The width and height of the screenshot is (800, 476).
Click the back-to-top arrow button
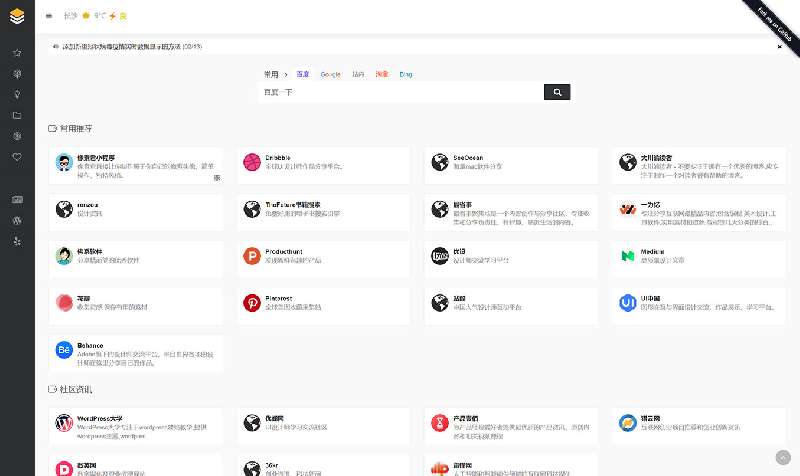click(783, 457)
